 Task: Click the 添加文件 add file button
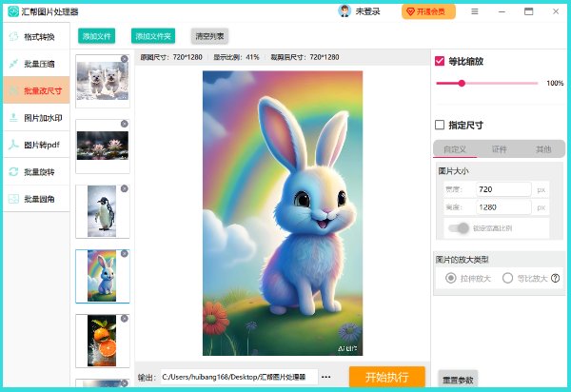(96, 36)
